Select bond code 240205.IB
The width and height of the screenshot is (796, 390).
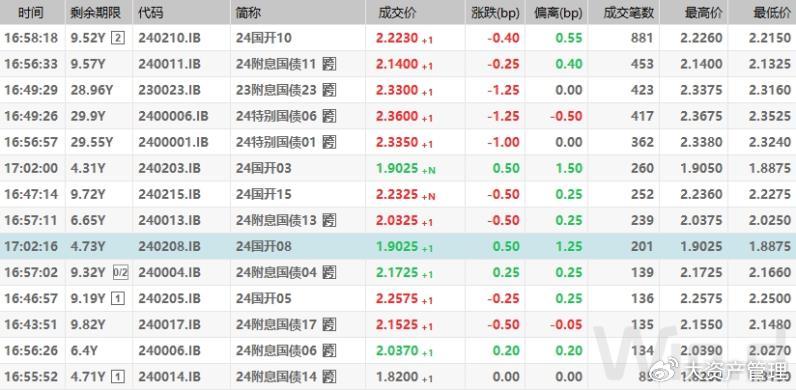pos(170,299)
